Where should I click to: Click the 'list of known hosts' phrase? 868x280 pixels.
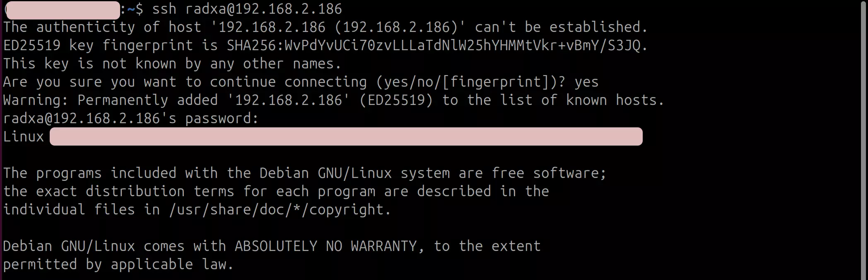(578, 100)
